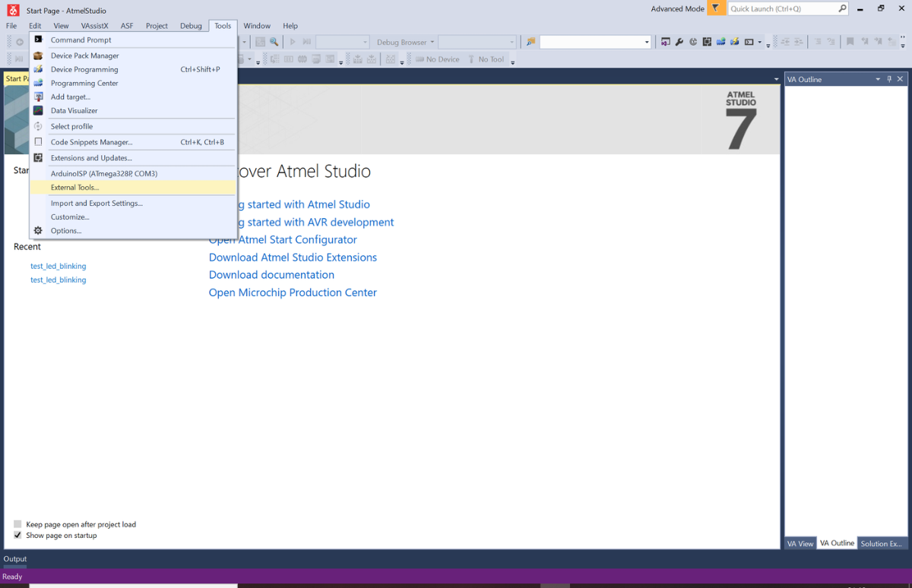Screen dimensions: 912x588
Task: Click the find magnifier toolbar icon
Action: [x=274, y=42]
